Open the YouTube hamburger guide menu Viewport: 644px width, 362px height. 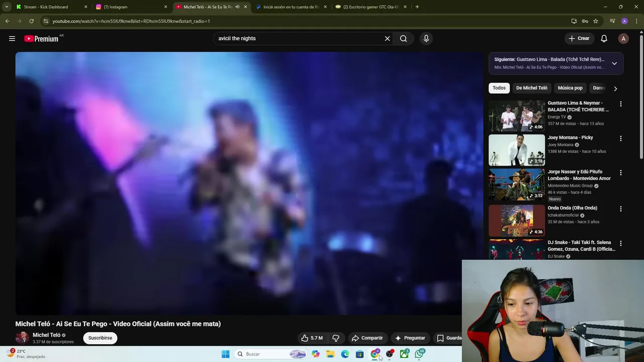(x=12, y=38)
